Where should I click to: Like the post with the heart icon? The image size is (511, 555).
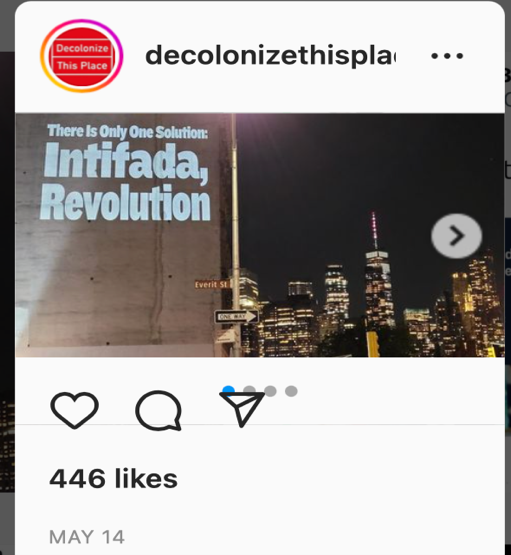[x=74, y=410]
